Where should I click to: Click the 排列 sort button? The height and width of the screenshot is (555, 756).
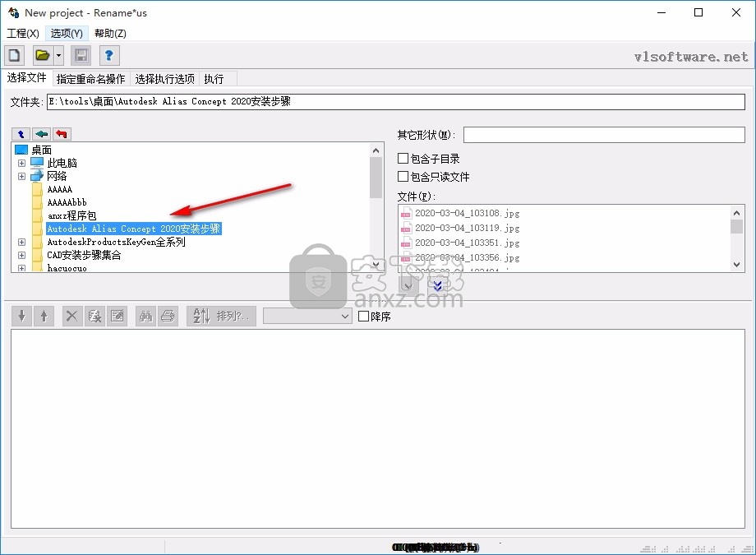coord(221,316)
